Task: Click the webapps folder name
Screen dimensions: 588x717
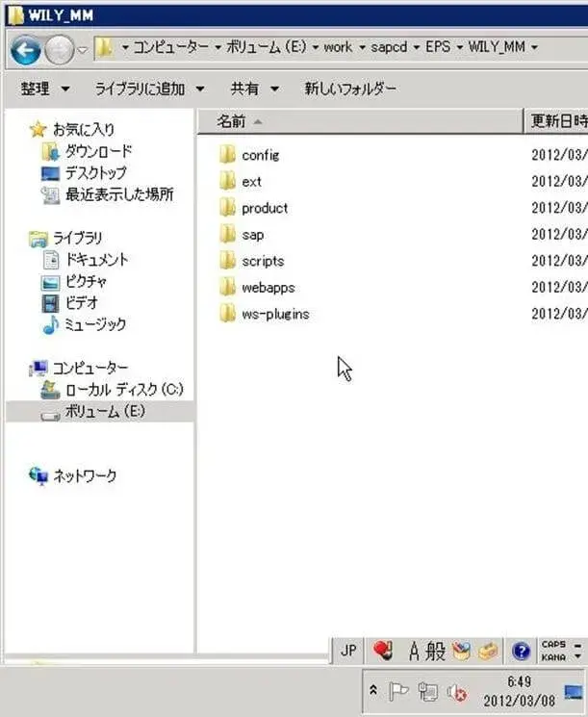Action: point(268,288)
